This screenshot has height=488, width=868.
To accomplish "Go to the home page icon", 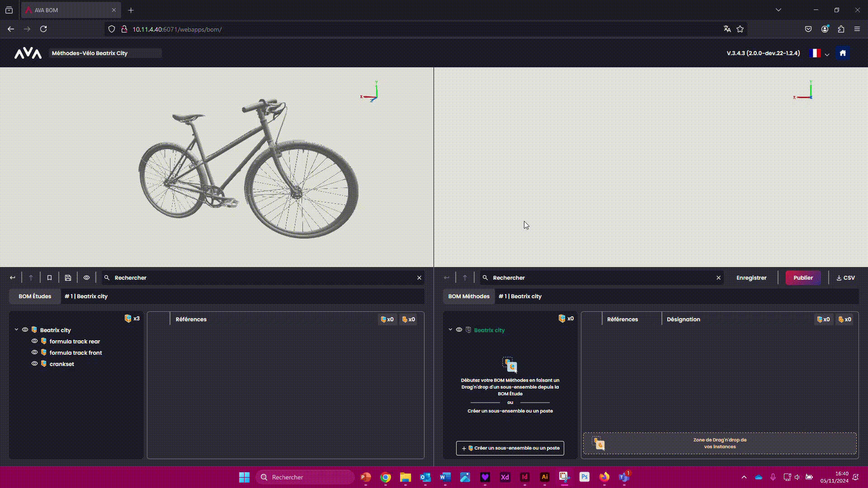I will point(843,53).
